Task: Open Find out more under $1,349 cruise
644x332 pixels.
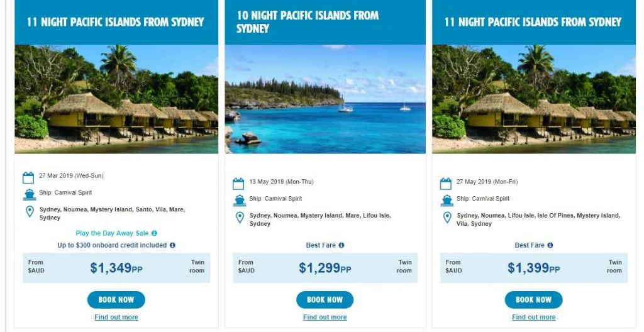Action: (x=116, y=318)
